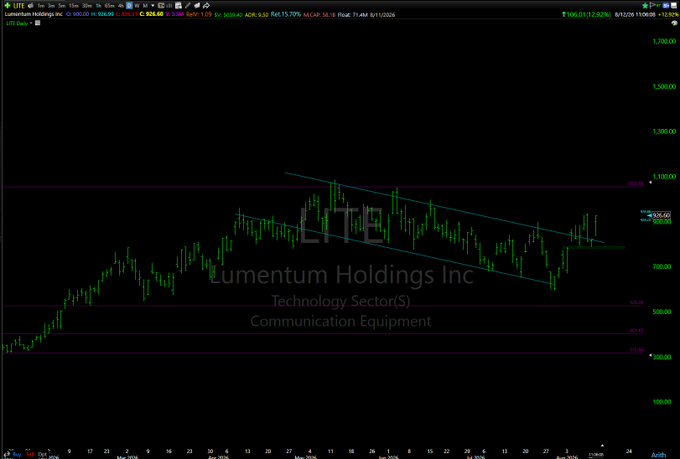Click the LITE ticker symbol field
The width and height of the screenshot is (680, 459).
19,6
